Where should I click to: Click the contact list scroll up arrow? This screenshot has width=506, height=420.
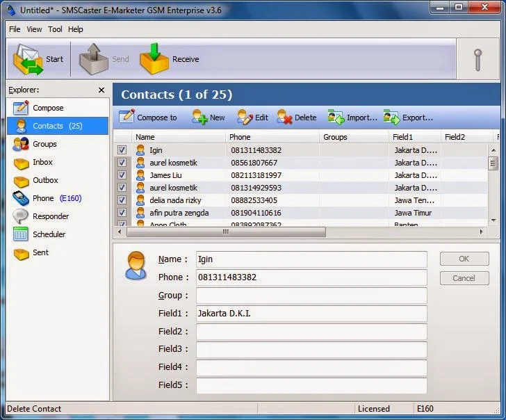point(493,150)
